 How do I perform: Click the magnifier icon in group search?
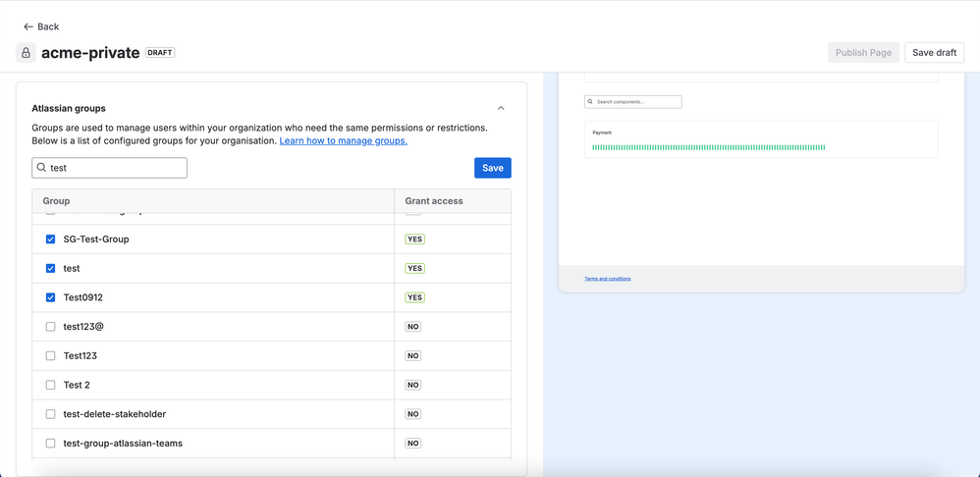click(42, 168)
